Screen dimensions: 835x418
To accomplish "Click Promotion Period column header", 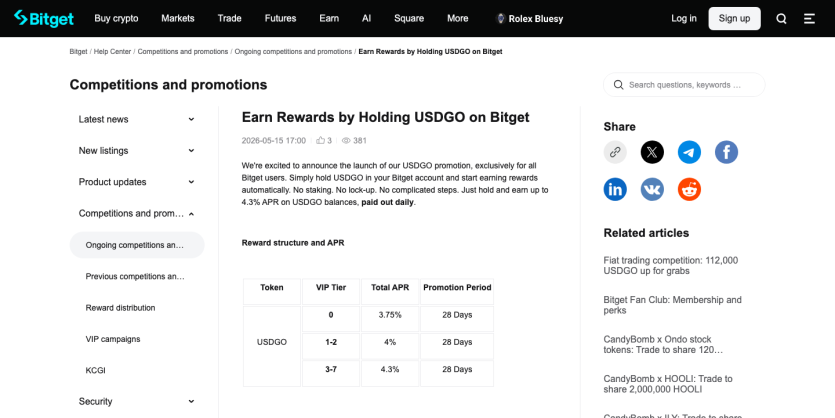I will [x=457, y=291].
